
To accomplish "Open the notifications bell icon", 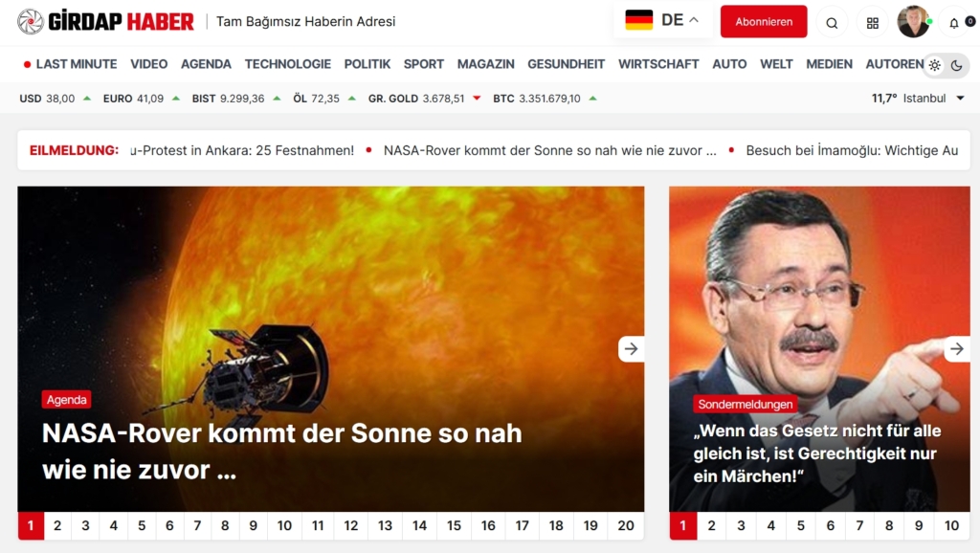I will (x=954, y=23).
